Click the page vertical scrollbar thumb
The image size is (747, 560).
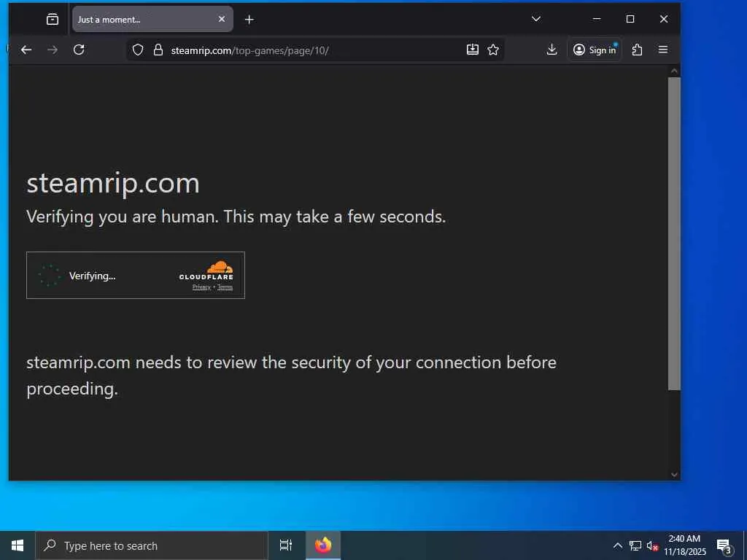click(674, 233)
